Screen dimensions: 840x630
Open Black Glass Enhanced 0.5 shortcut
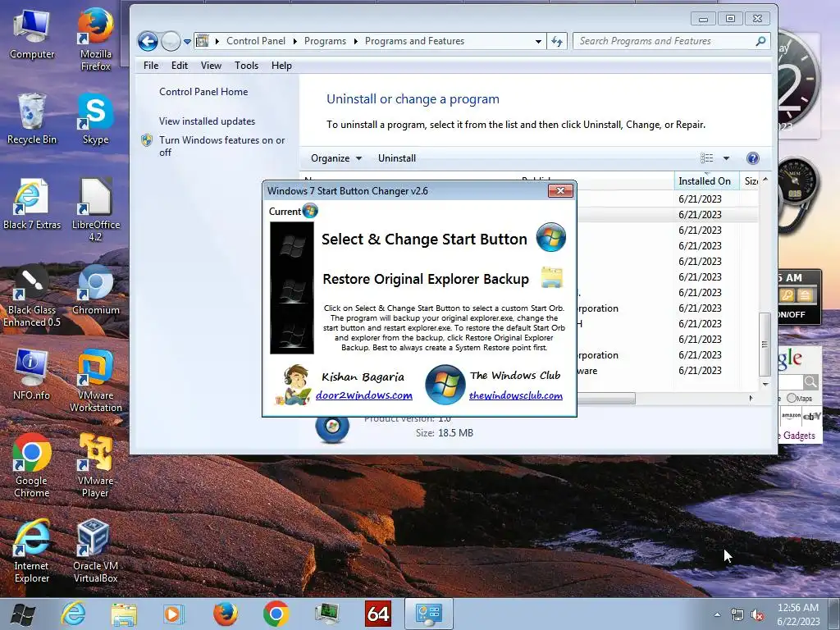32,295
